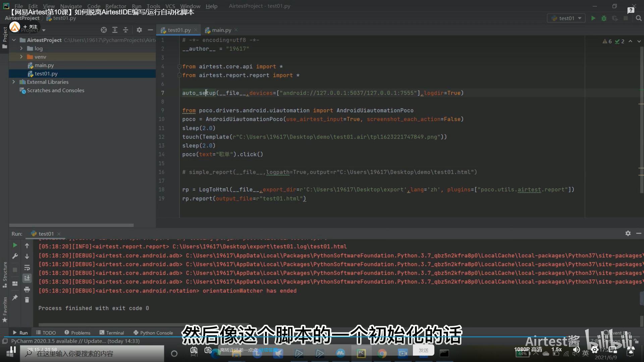Open the Refactor menu
The image size is (644, 362).
(x=116, y=6)
